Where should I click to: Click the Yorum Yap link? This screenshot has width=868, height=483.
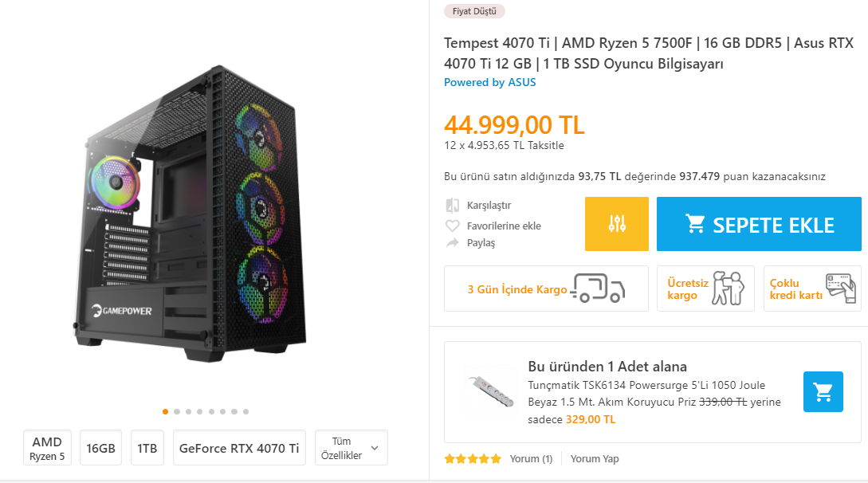[x=595, y=459]
